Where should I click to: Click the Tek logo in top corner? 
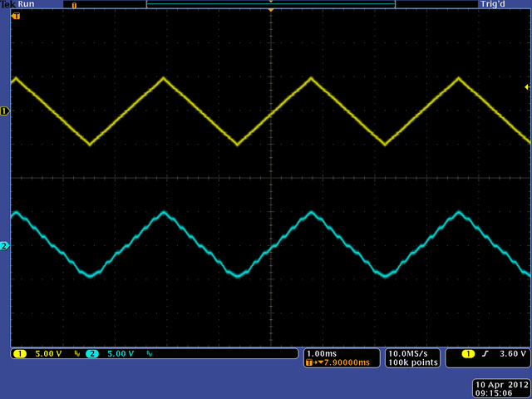point(7,4)
